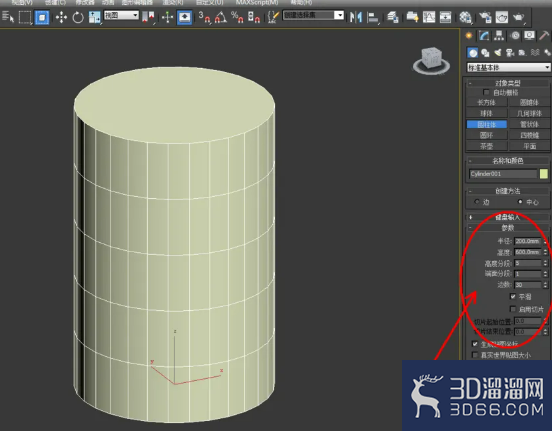Switch to Hierarchy command panel tab
The image size is (552, 431).
[499, 36]
